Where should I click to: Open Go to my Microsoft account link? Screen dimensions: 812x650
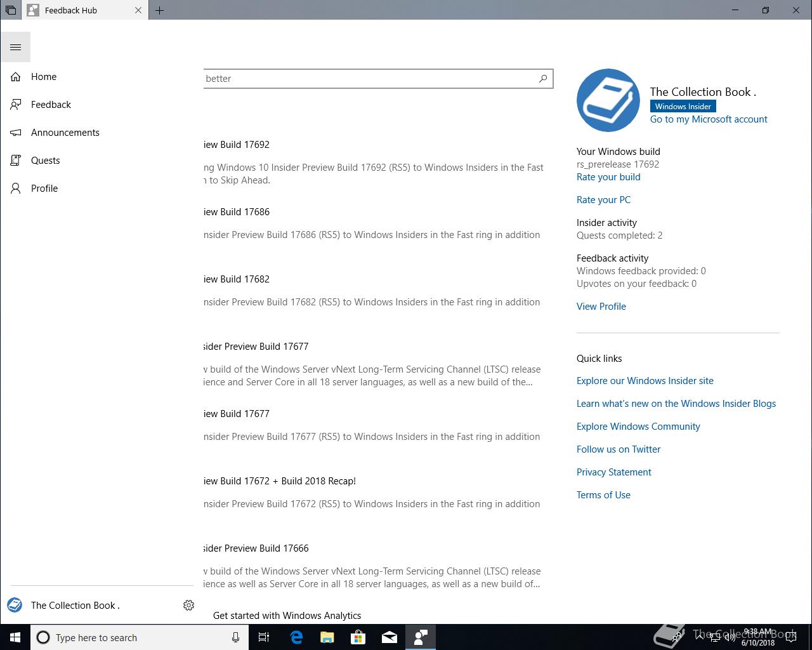point(709,119)
